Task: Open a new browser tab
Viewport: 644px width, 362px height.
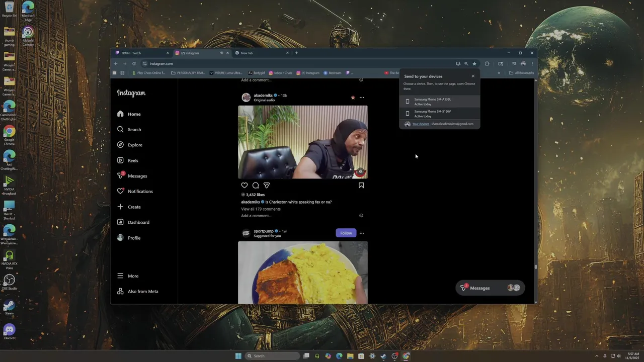Action: (296, 53)
